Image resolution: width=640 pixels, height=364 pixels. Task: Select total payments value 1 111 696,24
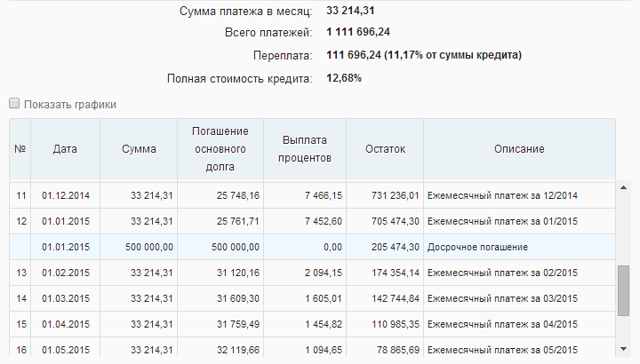358,32
